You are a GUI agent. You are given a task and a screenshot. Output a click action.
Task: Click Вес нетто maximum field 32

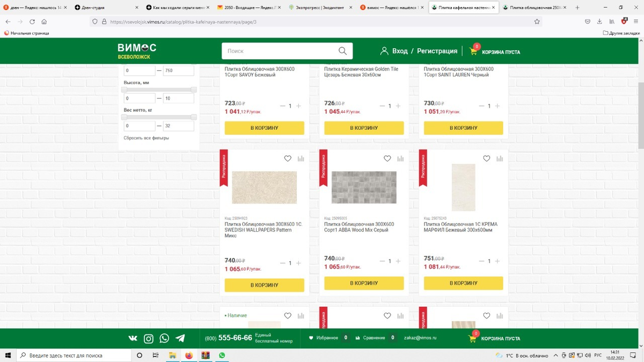click(x=178, y=125)
